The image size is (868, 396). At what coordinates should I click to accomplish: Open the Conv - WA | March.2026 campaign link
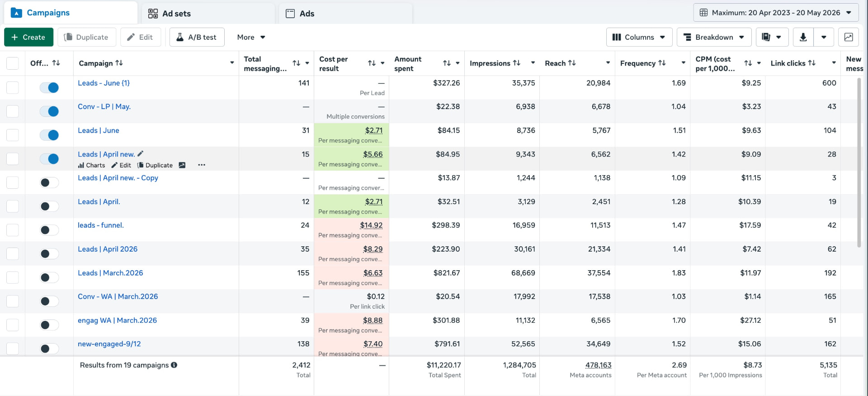point(118,296)
